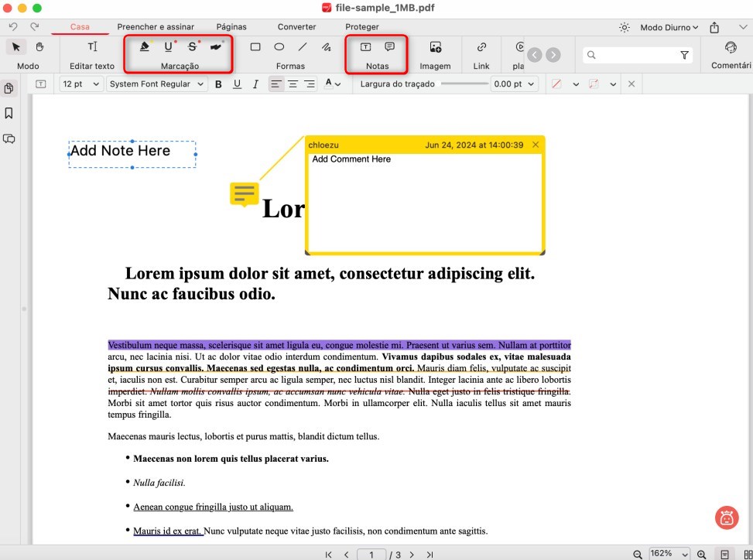Select the Ellipse shape tool
The image size is (753, 560).
[279, 47]
